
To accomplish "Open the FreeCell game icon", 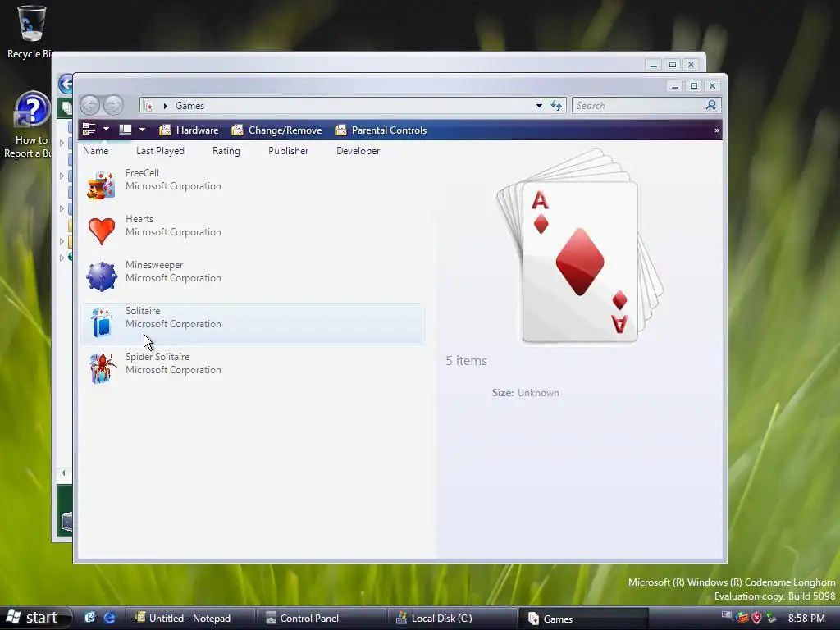I will [101, 185].
